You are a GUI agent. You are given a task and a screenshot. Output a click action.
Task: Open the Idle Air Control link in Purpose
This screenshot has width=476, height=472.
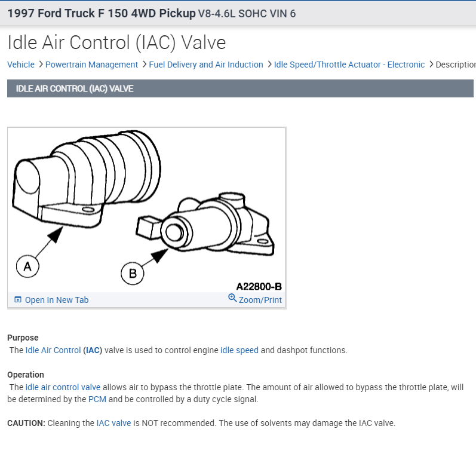pos(53,350)
